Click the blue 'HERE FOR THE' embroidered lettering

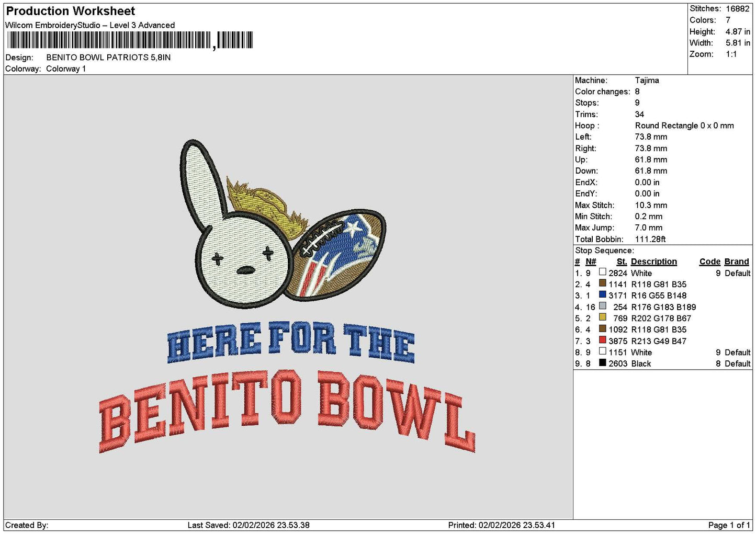click(291, 343)
